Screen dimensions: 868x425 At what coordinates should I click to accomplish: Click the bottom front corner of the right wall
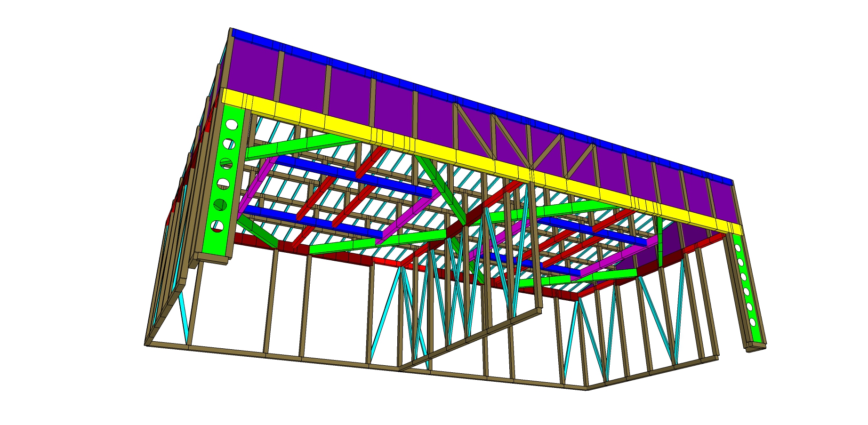[x=587, y=388]
